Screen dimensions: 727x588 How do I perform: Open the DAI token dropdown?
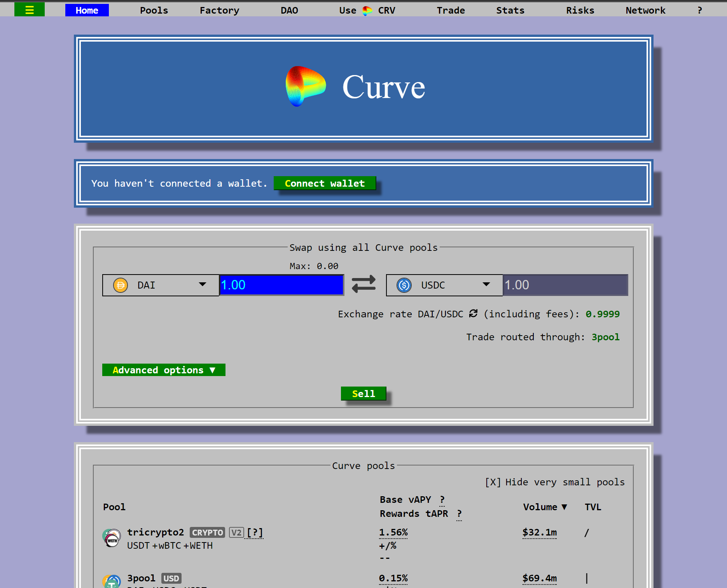click(x=161, y=285)
